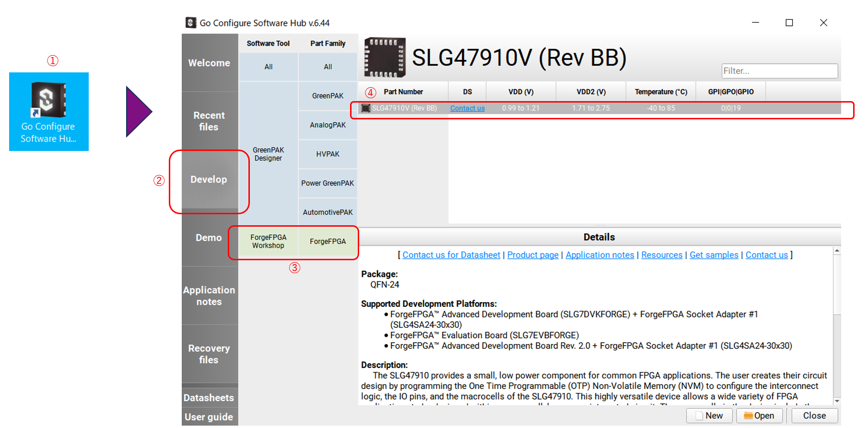Choose the GreenPAK part family
Viewport: 868px width, 428px height.
click(x=328, y=96)
